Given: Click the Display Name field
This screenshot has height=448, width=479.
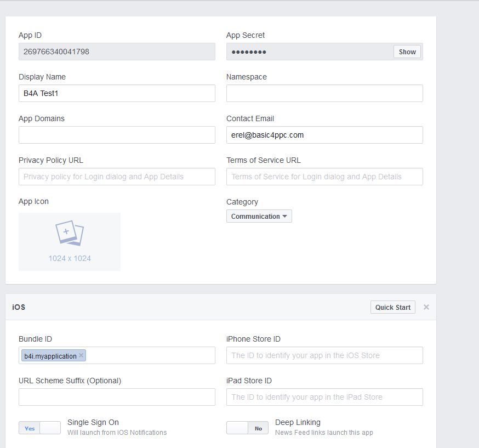Looking at the screenshot, I should [x=117, y=93].
